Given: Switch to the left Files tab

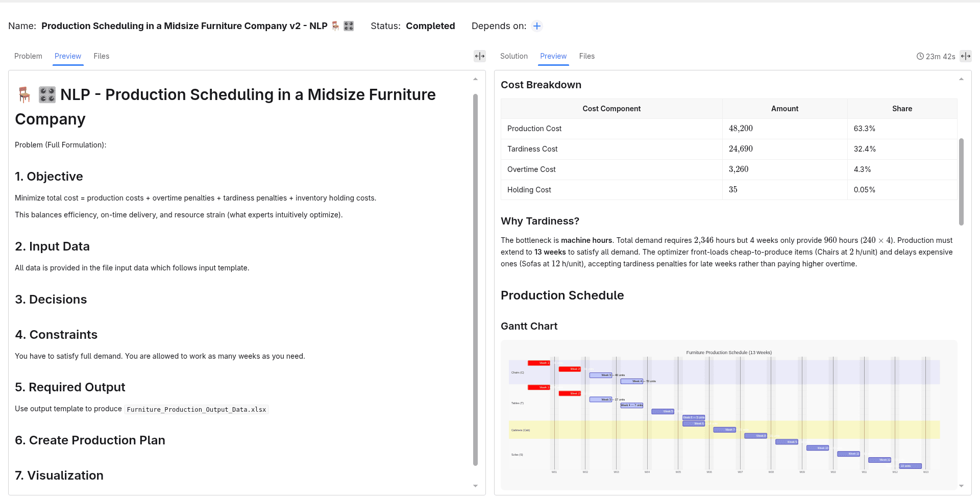Looking at the screenshot, I should click(102, 56).
